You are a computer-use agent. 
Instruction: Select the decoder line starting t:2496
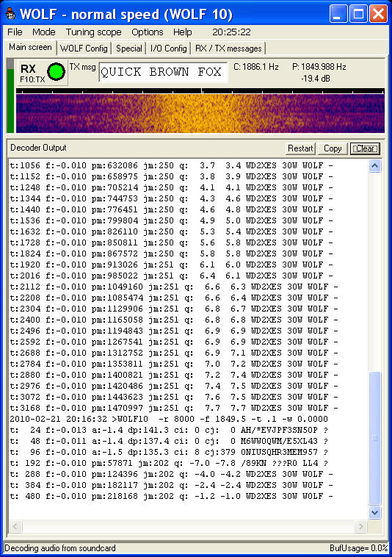coord(174,331)
